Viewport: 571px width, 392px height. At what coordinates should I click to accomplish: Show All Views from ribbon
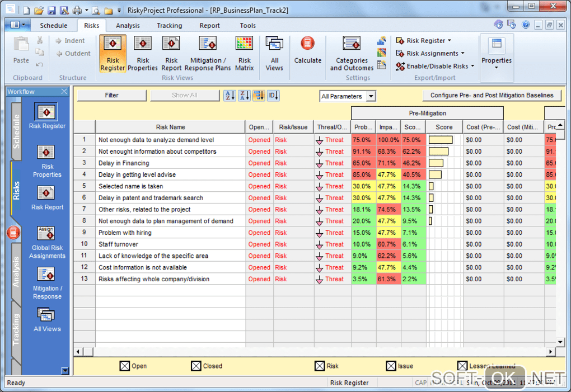click(x=274, y=54)
